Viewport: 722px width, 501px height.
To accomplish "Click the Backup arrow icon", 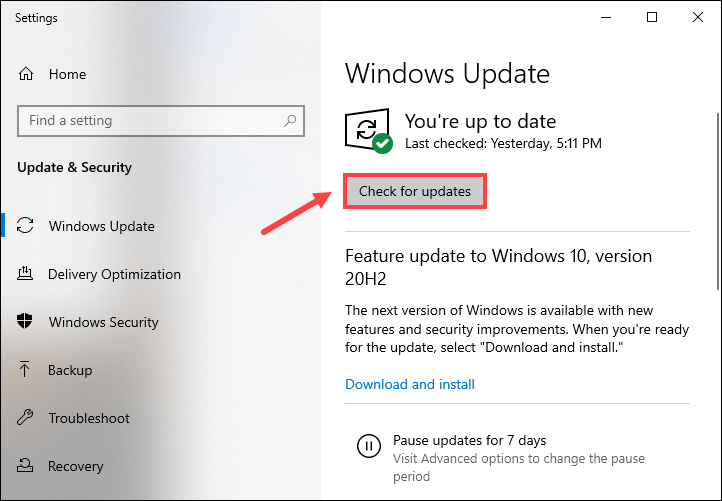I will [26, 370].
